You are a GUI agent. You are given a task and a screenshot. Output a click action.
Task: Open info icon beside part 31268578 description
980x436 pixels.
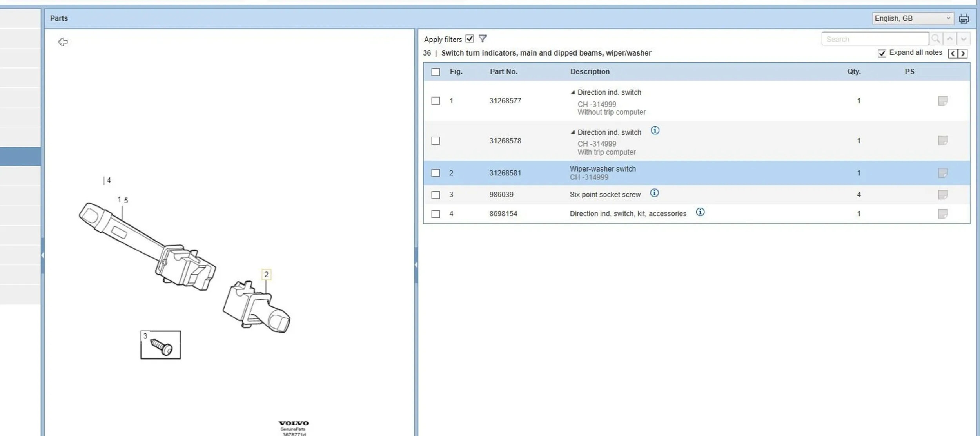pos(655,130)
